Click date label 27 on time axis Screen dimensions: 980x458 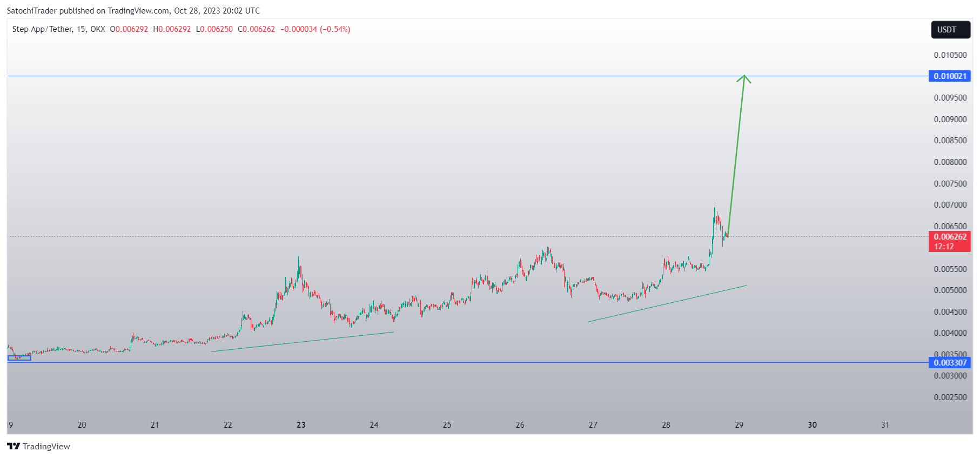click(593, 425)
